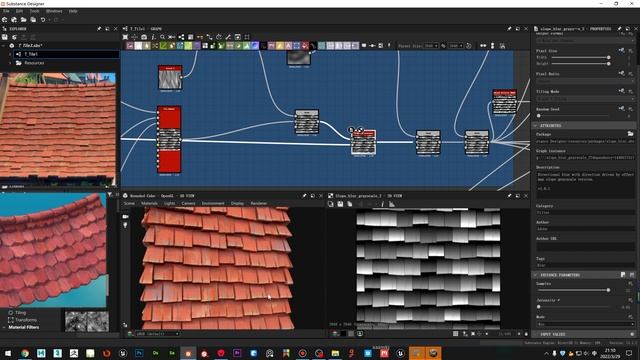Click the light bulb icon in 3D view sidebar
The height and width of the screenshot is (360, 640).
[x=125, y=225]
